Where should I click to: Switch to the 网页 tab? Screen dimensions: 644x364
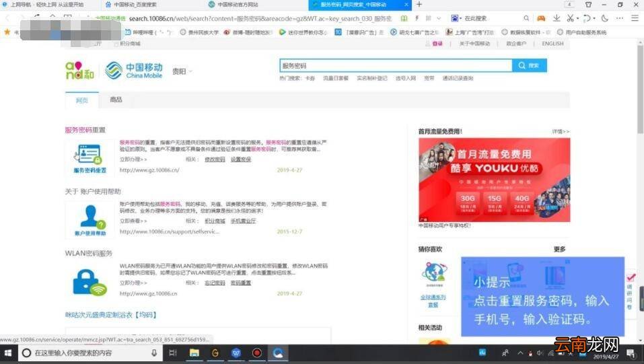[81, 100]
